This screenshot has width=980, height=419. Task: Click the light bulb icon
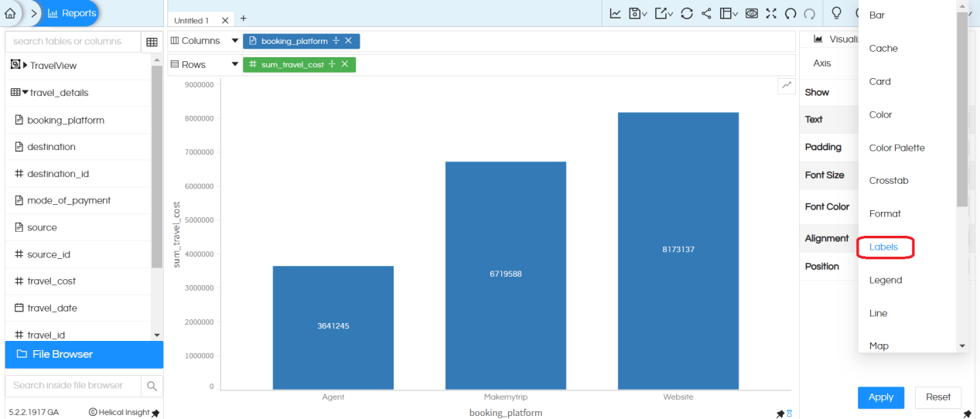click(836, 13)
